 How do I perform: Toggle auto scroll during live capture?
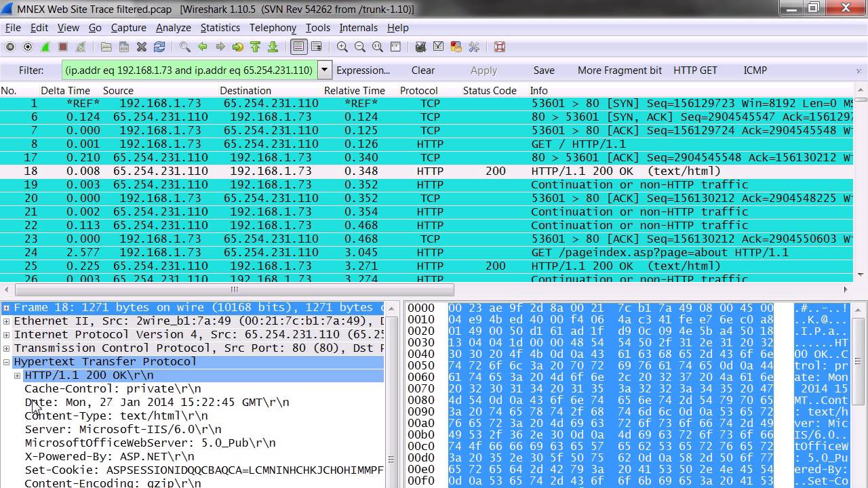tap(317, 47)
